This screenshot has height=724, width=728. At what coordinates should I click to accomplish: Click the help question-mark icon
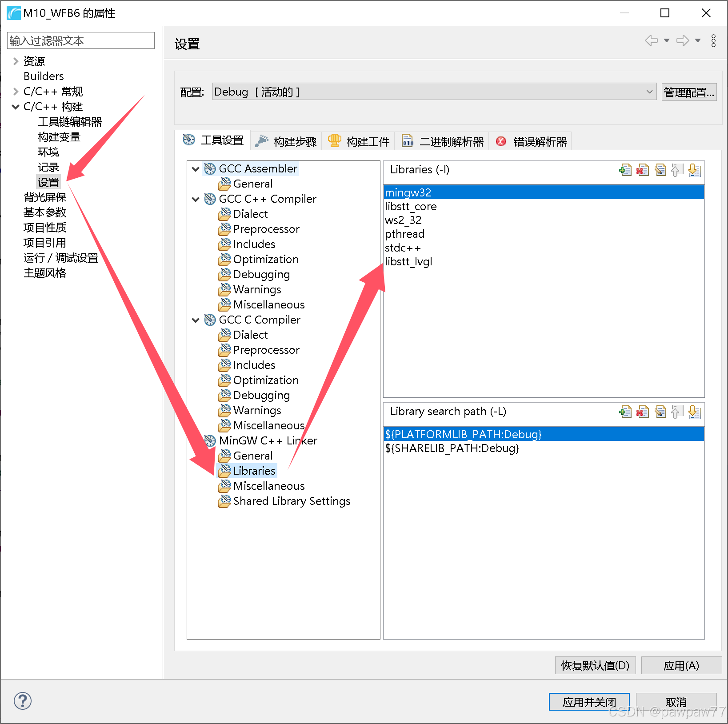[x=22, y=701]
